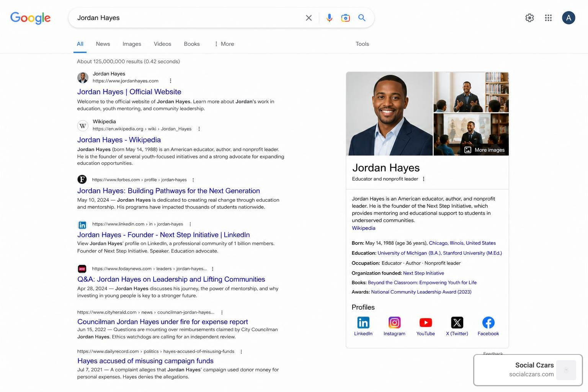
Task: Open options for the cityherald result
Action: (222, 312)
